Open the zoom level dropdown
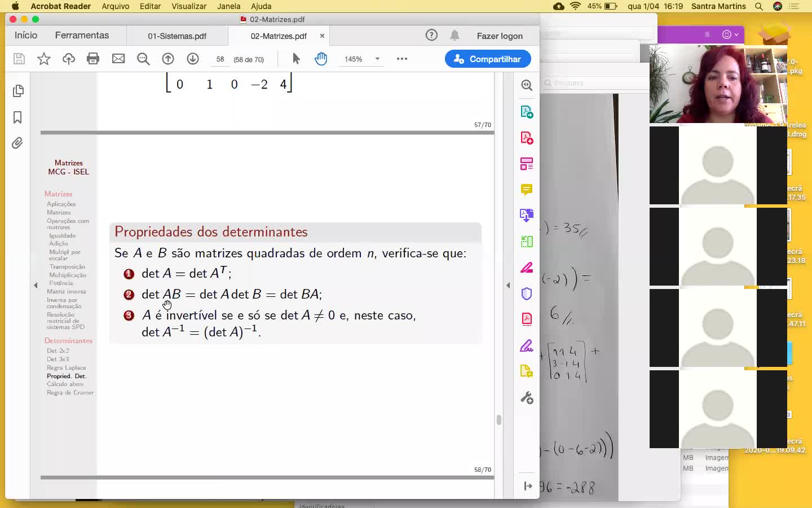The width and height of the screenshot is (812, 508). click(377, 59)
